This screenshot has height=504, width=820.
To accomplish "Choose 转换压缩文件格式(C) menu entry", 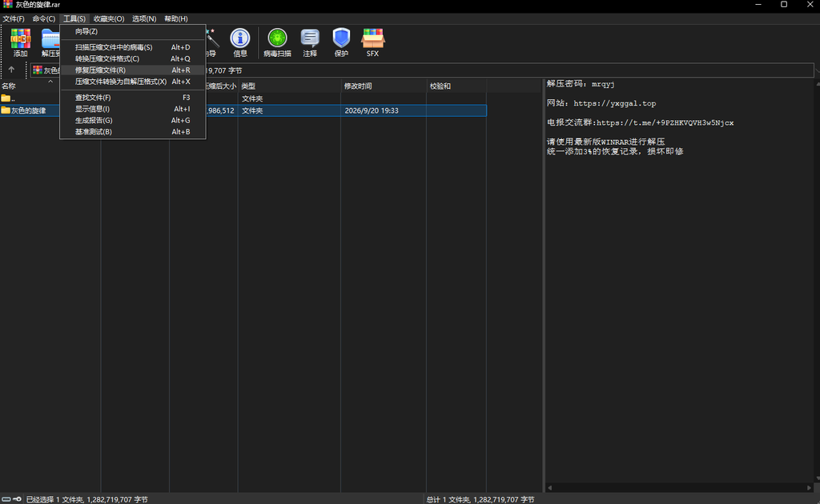I will (x=133, y=58).
